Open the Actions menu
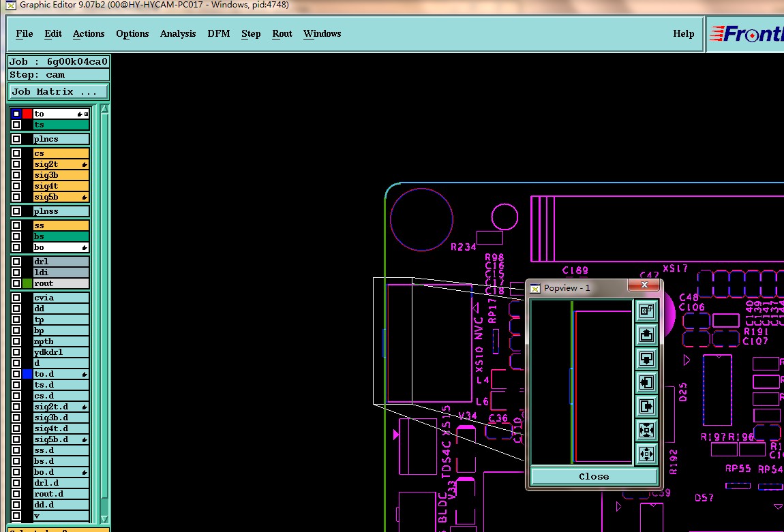This screenshot has height=532, width=784. point(89,33)
